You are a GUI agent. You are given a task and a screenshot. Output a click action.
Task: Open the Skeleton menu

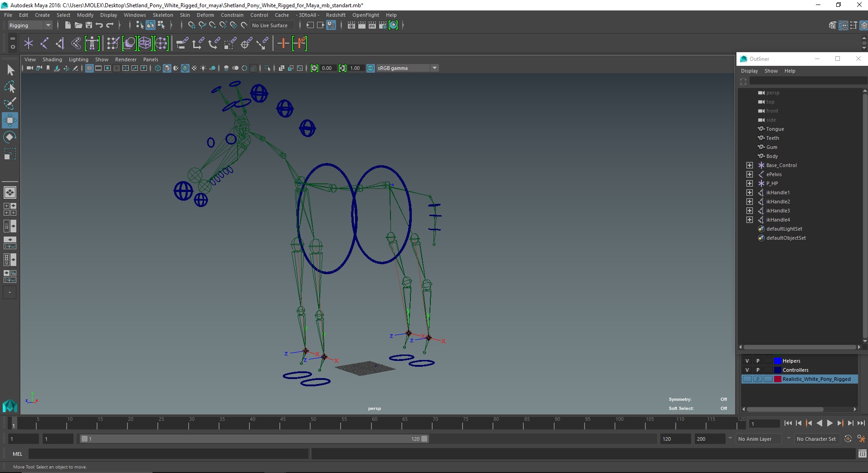pos(163,15)
